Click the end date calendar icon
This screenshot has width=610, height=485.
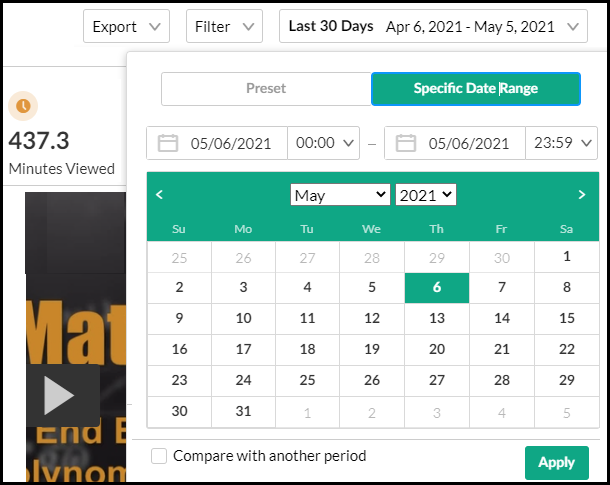[x=406, y=143]
